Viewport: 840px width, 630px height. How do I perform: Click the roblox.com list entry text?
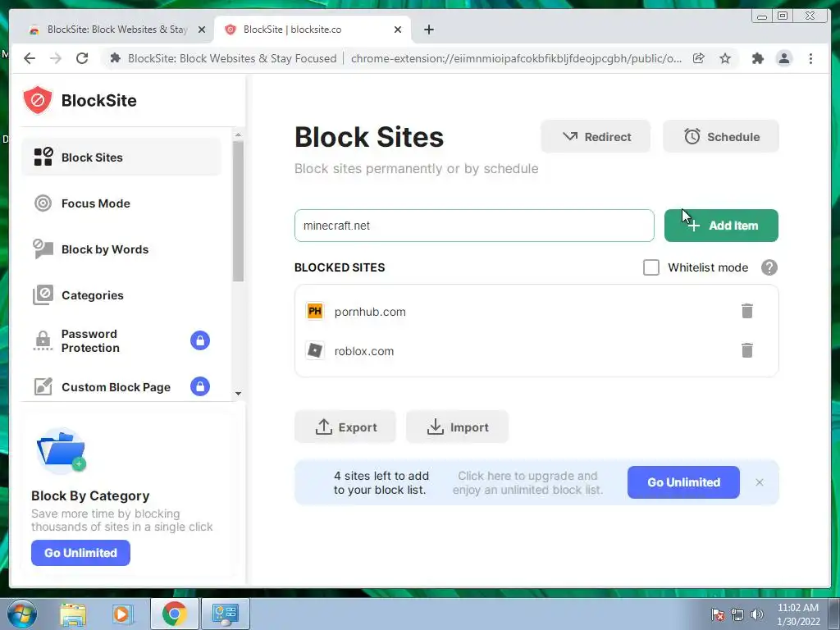363,351
